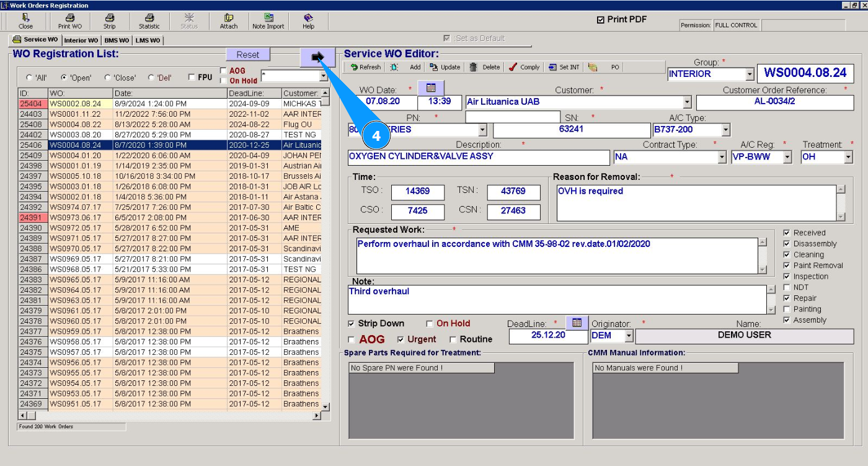
Task: Uncheck the Strip Down checkbox
Action: click(x=352, y=323)
